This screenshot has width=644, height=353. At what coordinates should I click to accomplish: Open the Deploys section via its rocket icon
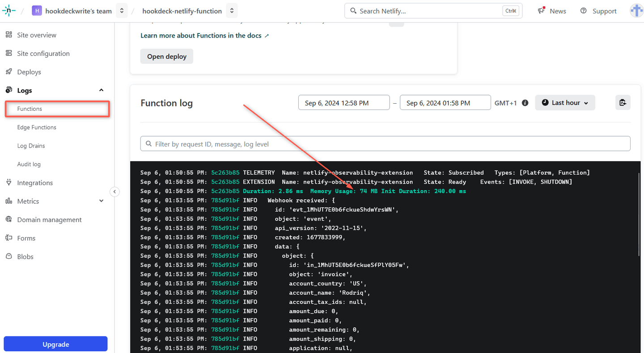8,71
